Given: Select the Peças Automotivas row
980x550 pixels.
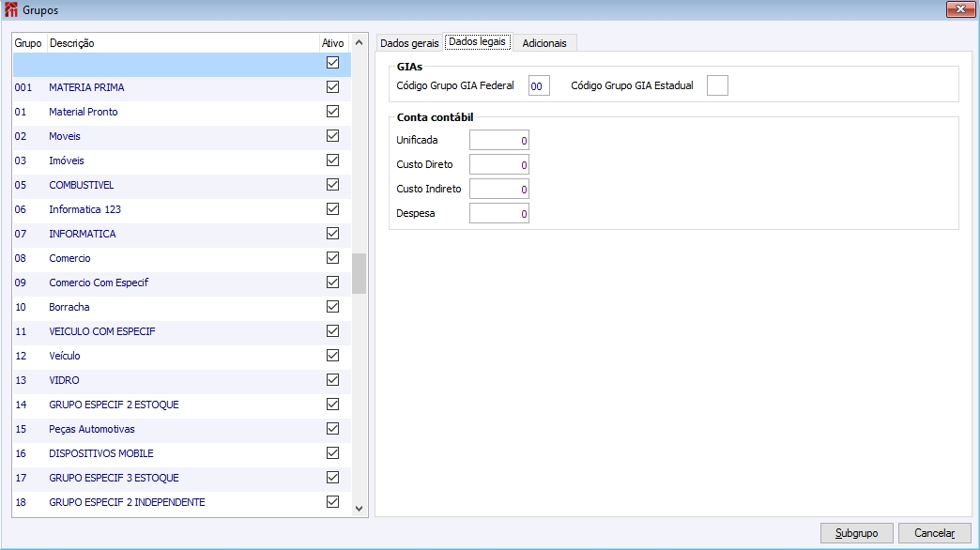Looking at the screenshot, I should coord(182,429).
